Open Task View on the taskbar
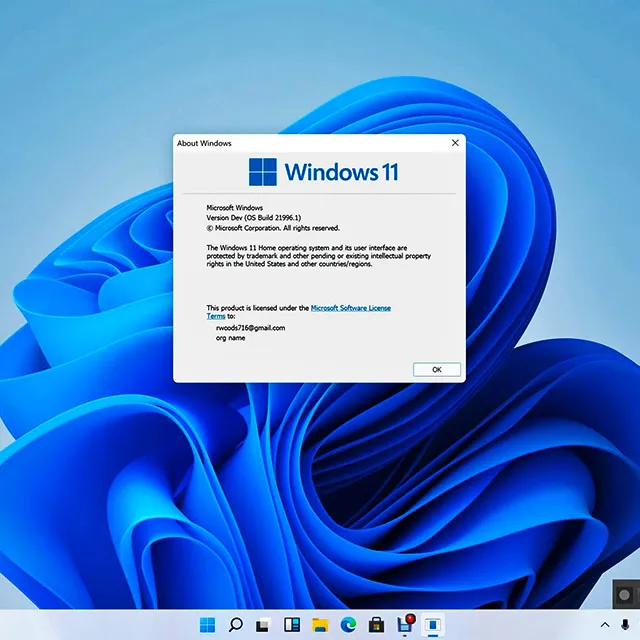 (263, 625)
